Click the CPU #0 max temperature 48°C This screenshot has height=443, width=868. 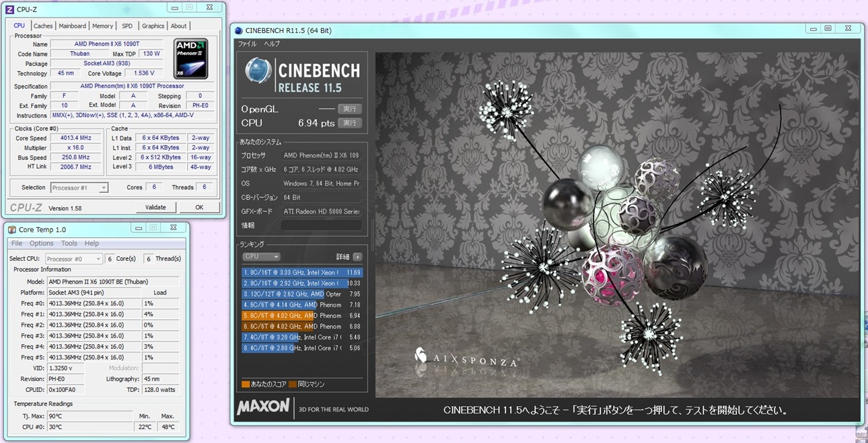[168, 427]
